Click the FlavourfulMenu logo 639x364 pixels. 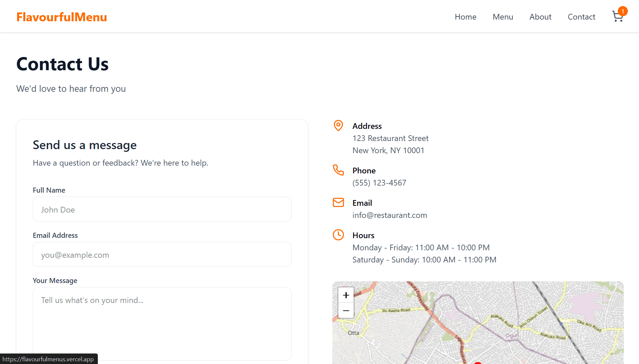pyautogui.click(x=62, y=17)
